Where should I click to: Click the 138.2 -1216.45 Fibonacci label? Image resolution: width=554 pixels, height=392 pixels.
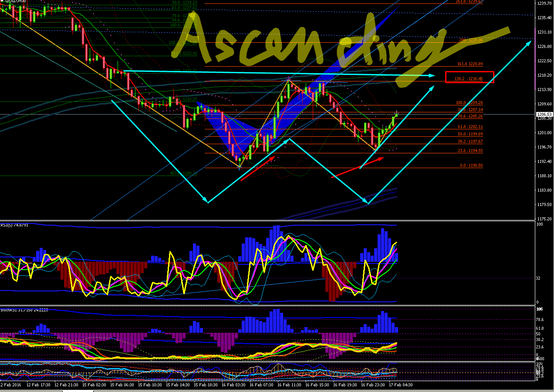469,79
